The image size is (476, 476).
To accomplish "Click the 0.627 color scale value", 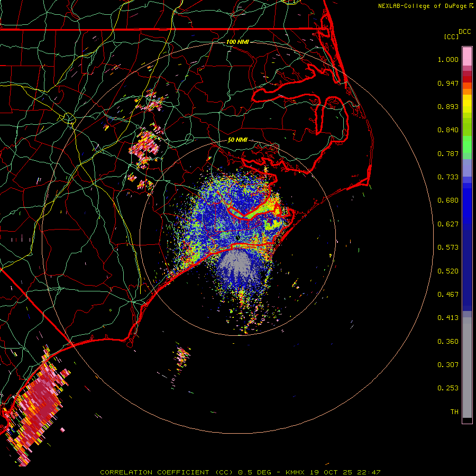I will (x=448, y=224).
